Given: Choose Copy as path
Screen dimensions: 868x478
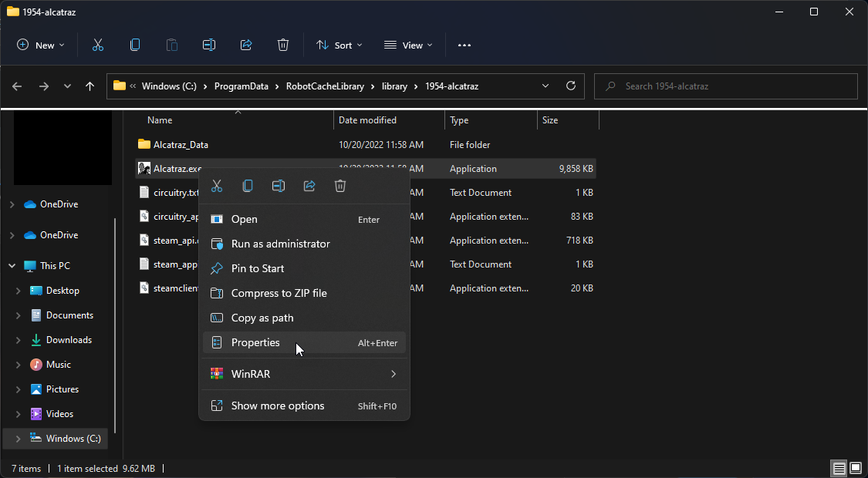Looking at the screenshot, I should (304, 318).
